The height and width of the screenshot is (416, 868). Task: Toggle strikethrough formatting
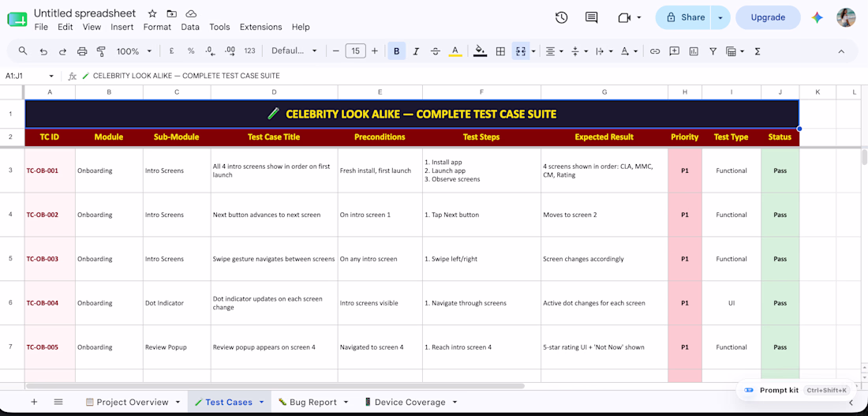435,51
